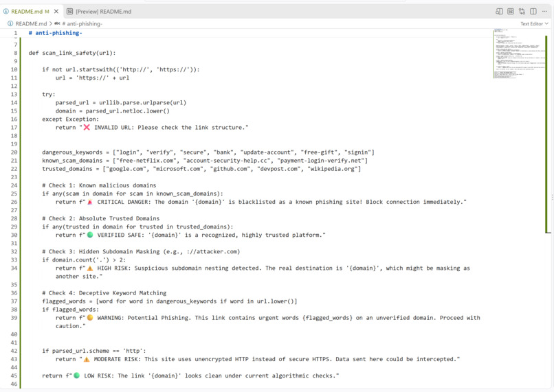Image resolution: width=554 pixels, height=392 pixels.
Task: Click 'INVALID URL: Please check the link structure' text
Action: [169, 128]
